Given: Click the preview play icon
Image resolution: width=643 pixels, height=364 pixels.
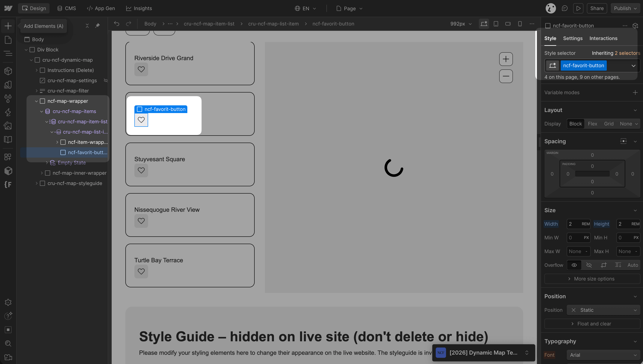Looking at the screenshot, I should tap(578, 8).
